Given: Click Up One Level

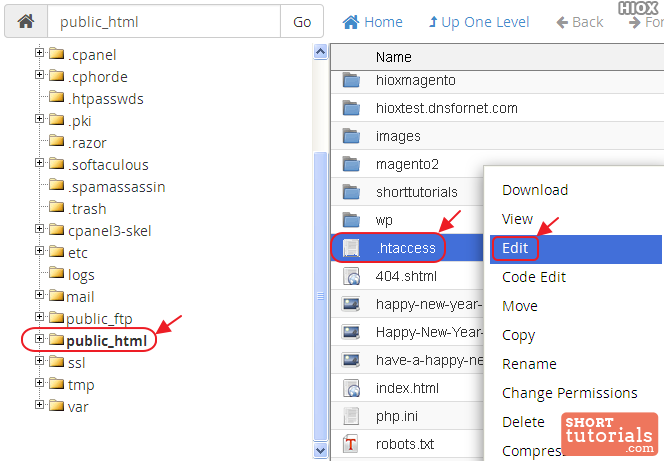Looking at the screenshot, I should pyautogui.click(x=479, y=22).
